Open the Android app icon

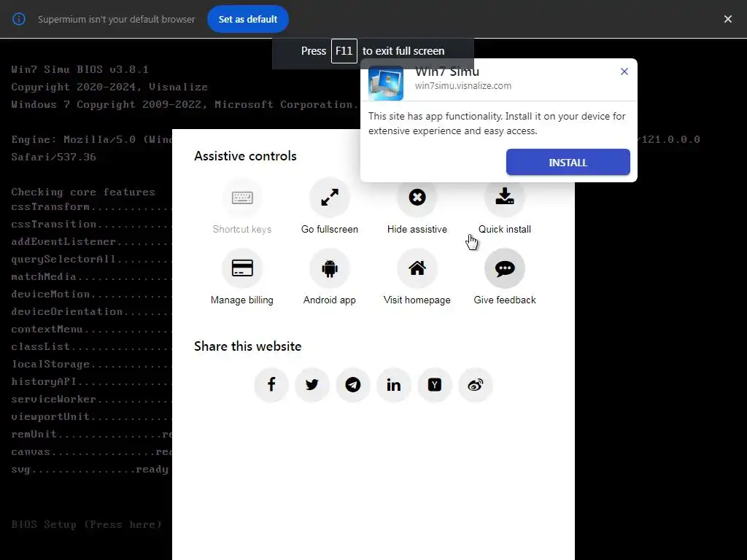pos(330,268)
